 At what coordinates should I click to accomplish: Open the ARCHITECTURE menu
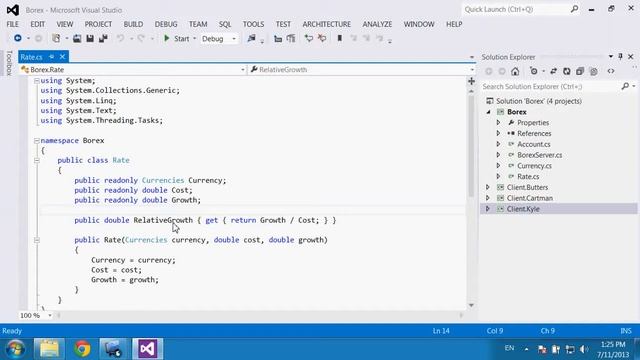327,24
